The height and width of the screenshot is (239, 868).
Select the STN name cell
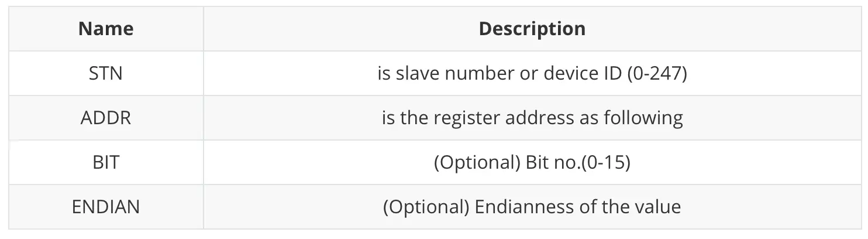click(x=106, y=74)
